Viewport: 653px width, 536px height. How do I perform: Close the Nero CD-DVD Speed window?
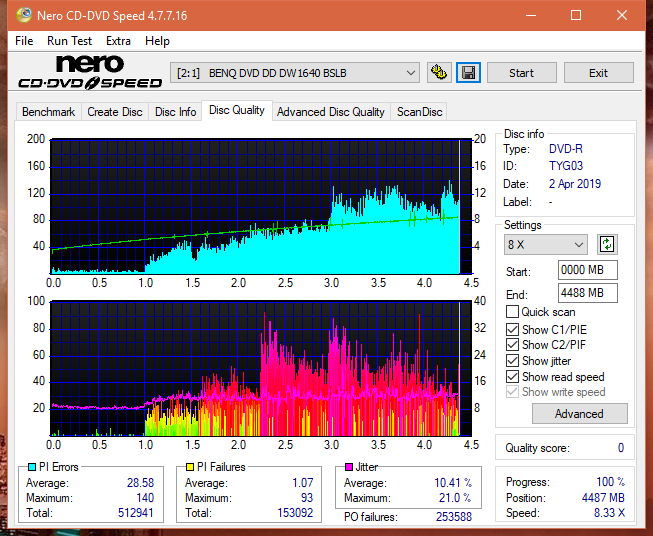622,15
